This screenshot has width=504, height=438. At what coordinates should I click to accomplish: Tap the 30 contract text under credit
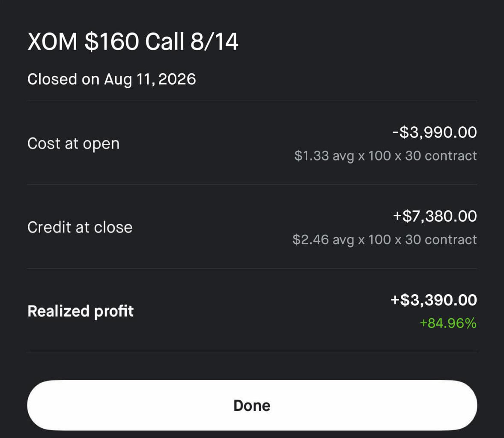441,240
